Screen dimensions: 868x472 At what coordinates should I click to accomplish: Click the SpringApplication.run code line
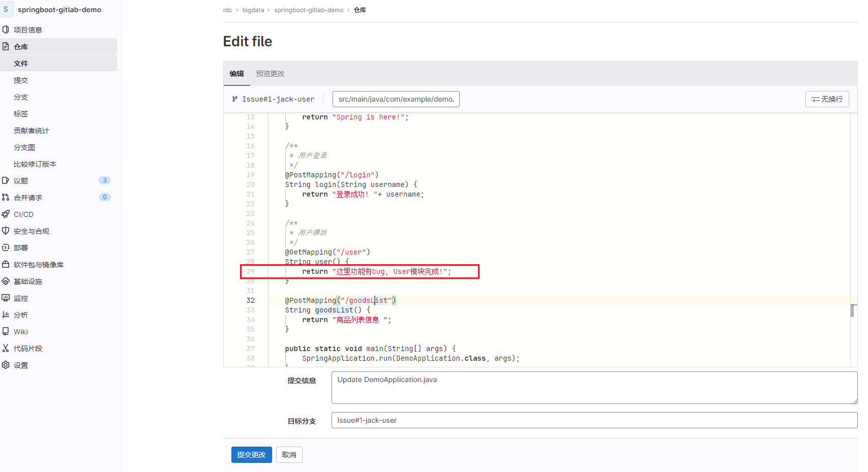point(411,358)
